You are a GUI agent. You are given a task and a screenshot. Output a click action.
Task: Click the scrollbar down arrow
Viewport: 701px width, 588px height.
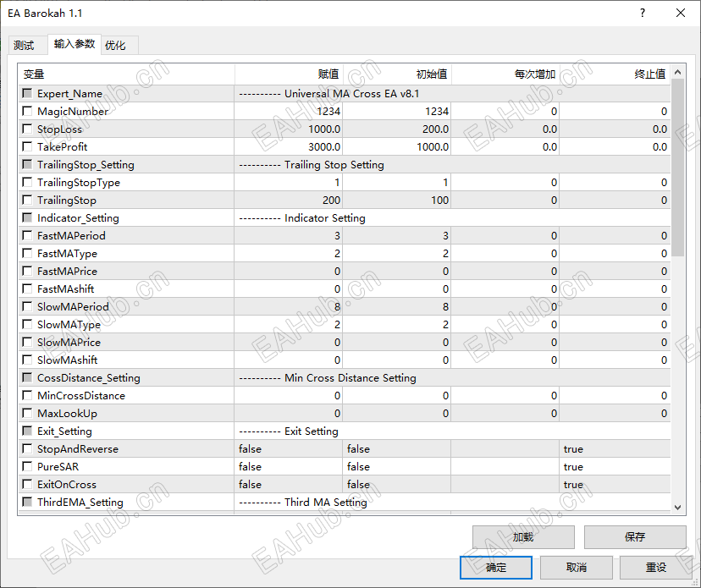point(678,507)
